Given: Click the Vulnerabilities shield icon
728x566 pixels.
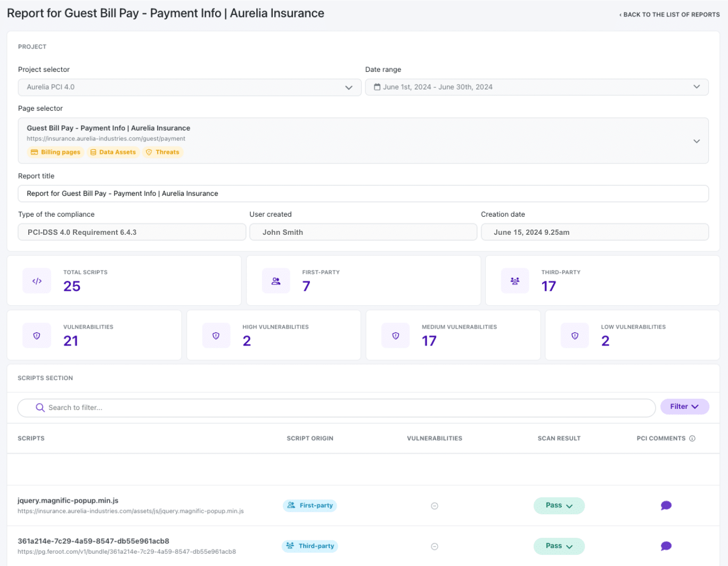Looking at the screenshot, I should [37, 336].
